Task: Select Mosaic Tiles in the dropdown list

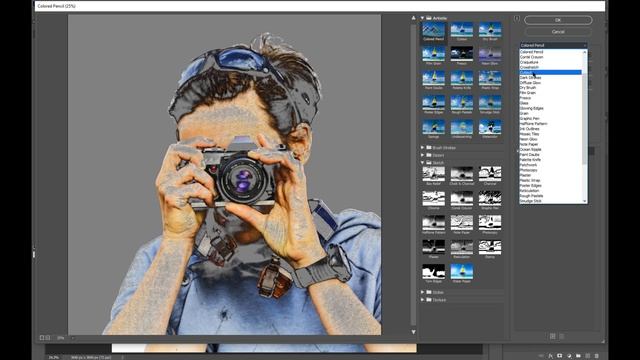Action: tap(529, 134)
